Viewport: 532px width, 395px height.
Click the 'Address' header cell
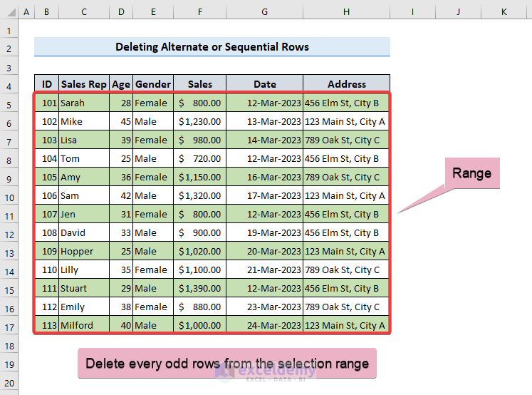pyautogui.click(x=346, y=84)
